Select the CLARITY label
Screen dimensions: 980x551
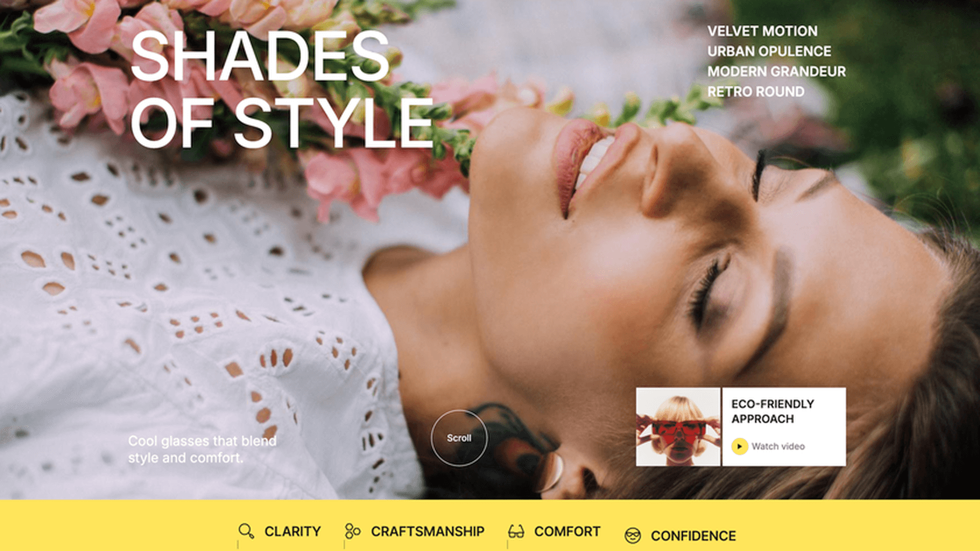click(292, 531)
